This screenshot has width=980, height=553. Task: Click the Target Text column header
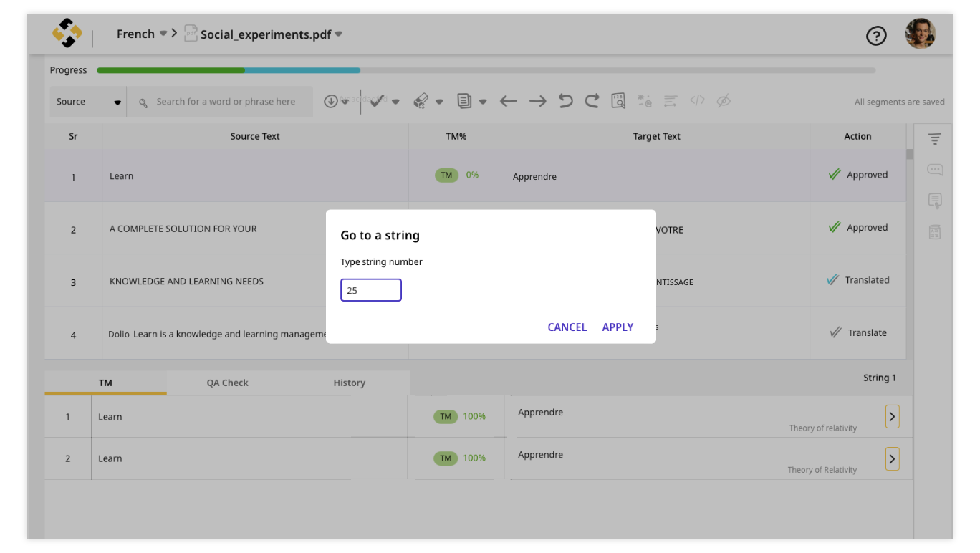click(x=657, y=136)
